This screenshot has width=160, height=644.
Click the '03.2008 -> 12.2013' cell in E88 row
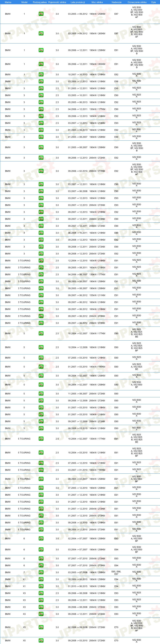point(78,81)
